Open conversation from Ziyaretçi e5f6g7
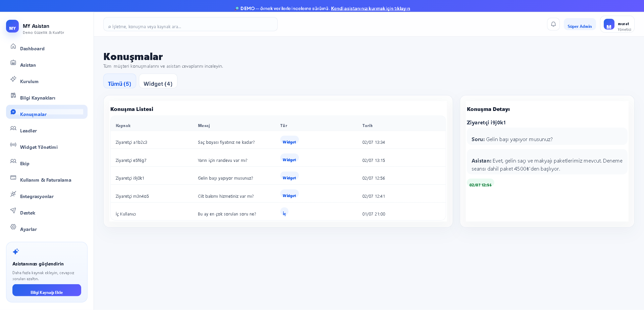 278,158
